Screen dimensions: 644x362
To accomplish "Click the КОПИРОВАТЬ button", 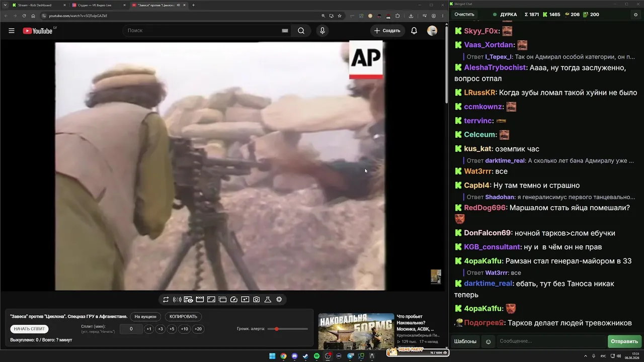I will 183,317.
